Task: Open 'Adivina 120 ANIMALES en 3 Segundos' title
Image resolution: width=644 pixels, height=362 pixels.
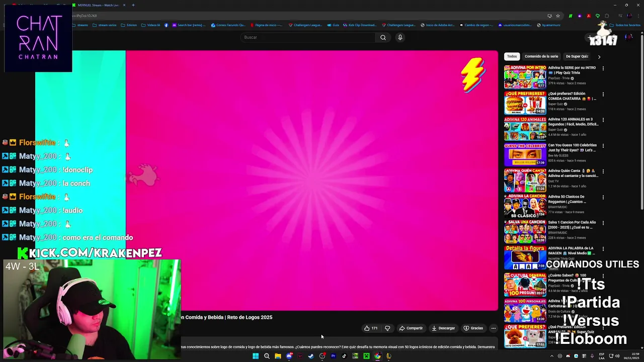Action: [x=573, y=122]
